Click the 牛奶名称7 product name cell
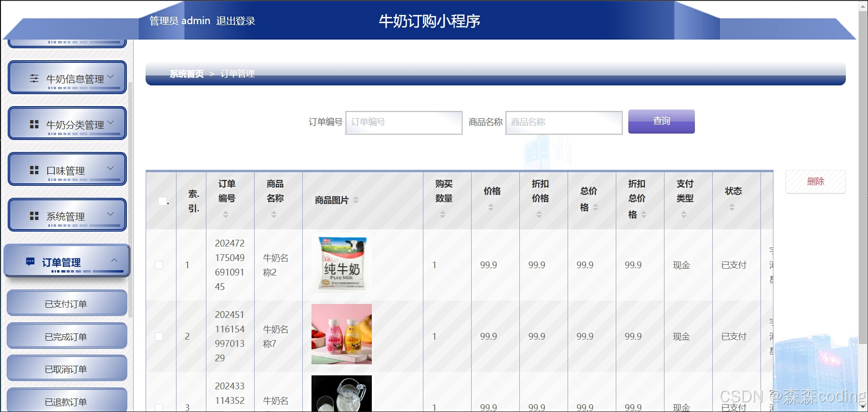 [x=276, y=336]
